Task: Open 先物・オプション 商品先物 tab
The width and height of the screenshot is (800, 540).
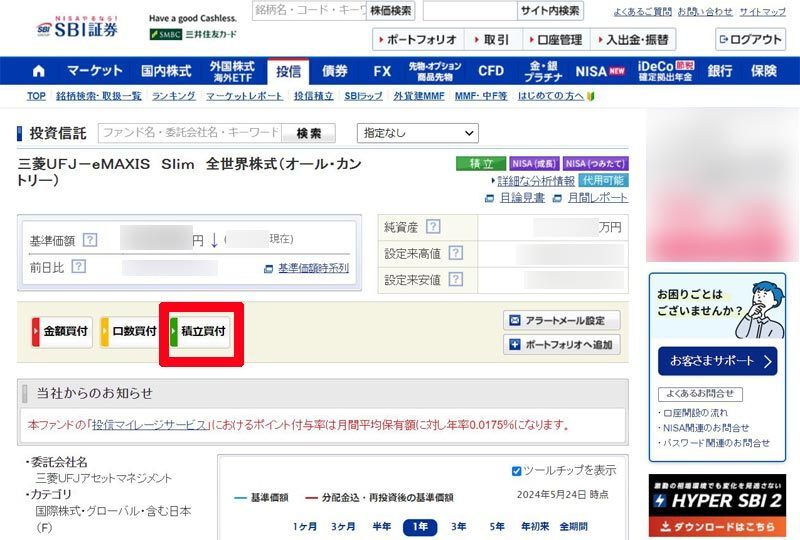Action: coord(435,71)
